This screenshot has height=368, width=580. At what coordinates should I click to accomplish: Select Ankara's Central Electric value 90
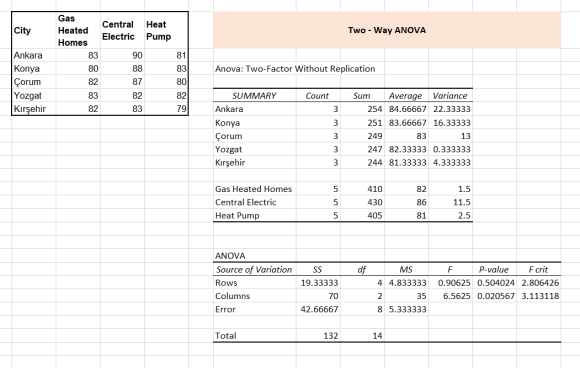tap(122, 55)
